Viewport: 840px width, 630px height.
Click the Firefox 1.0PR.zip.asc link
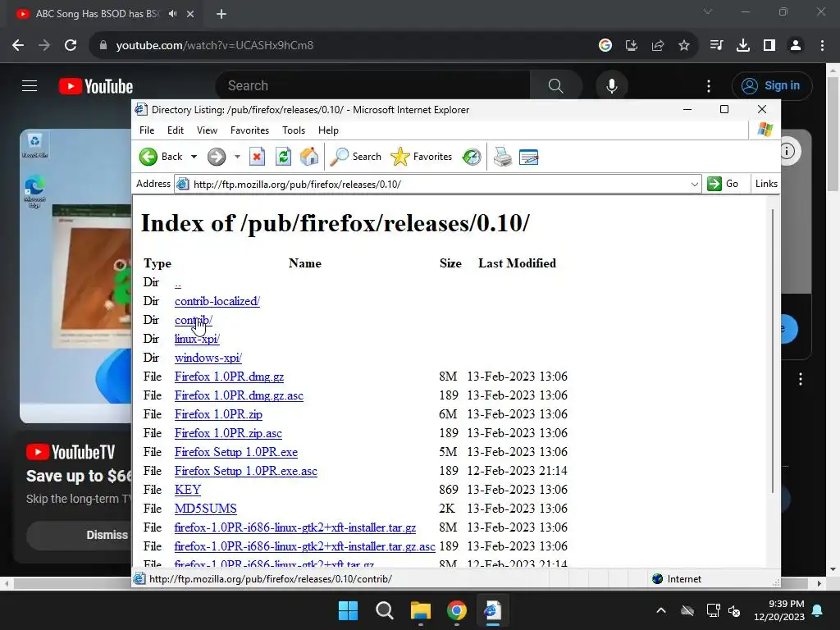click(x=228, y=433)
